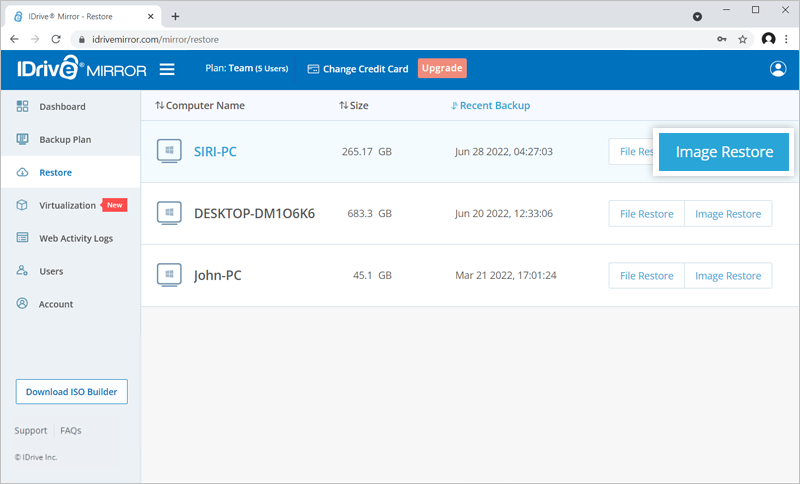Click the computer icon beside SIRI-PC
Screen dimensions: 800x484
169,151
